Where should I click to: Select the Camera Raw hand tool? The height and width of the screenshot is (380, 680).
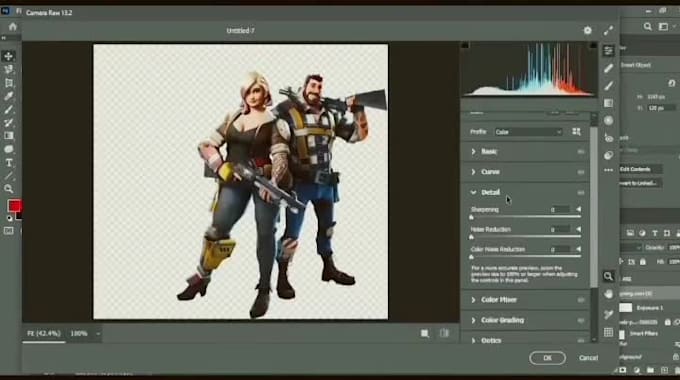tap(608, 294)
